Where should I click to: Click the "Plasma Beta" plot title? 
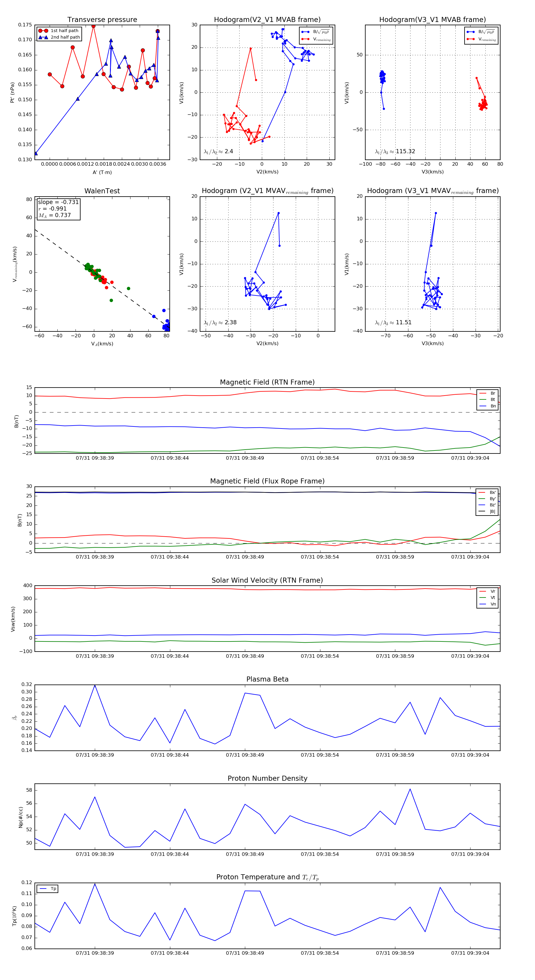(x=267, y=679)
